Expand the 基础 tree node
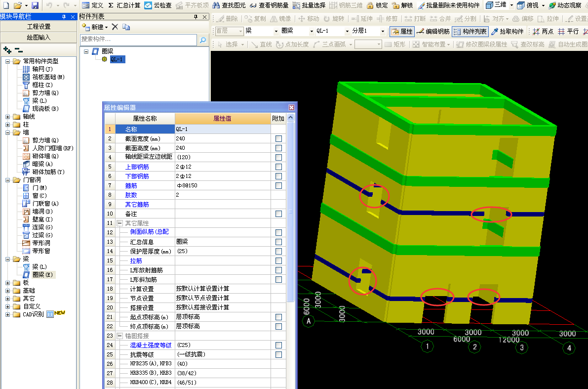The height and width of the screenshot is (389, 588). 7,291
